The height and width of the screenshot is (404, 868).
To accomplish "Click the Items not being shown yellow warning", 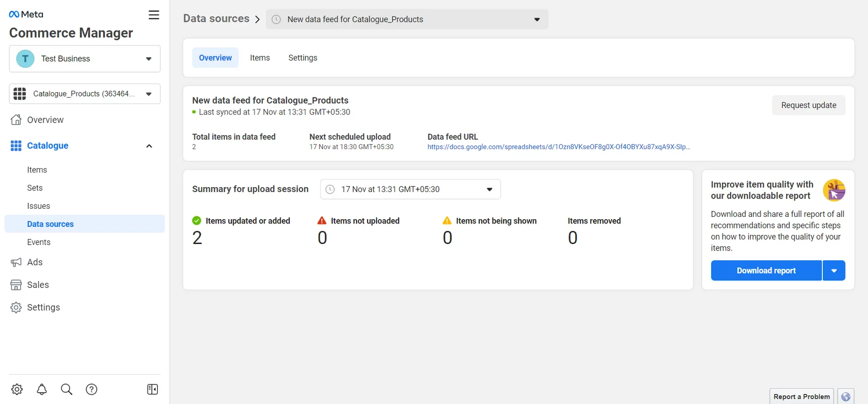I will coord(447,221).
